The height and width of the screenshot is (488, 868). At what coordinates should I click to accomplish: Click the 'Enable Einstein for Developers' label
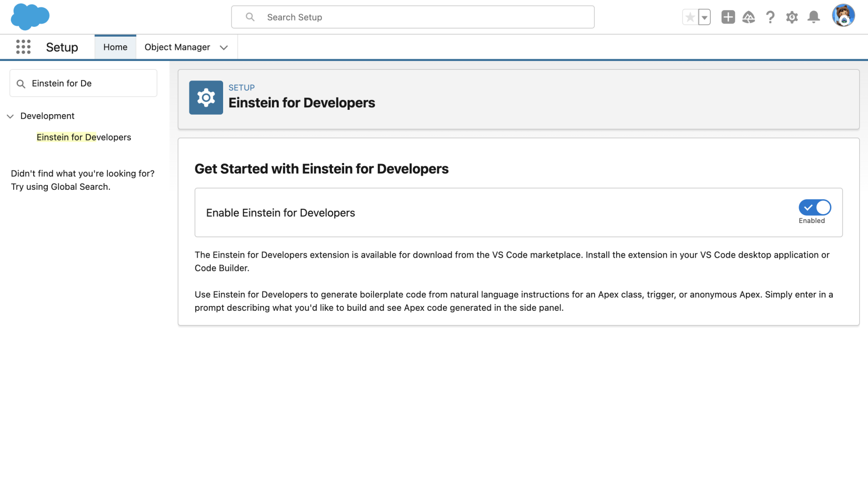[281, 213]
